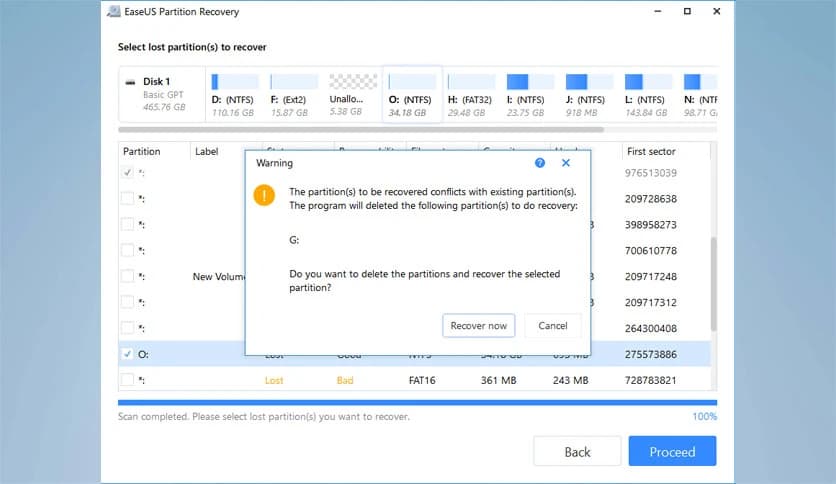Click the 275573886 first sector value
The image size is (836, 484).
650,354
